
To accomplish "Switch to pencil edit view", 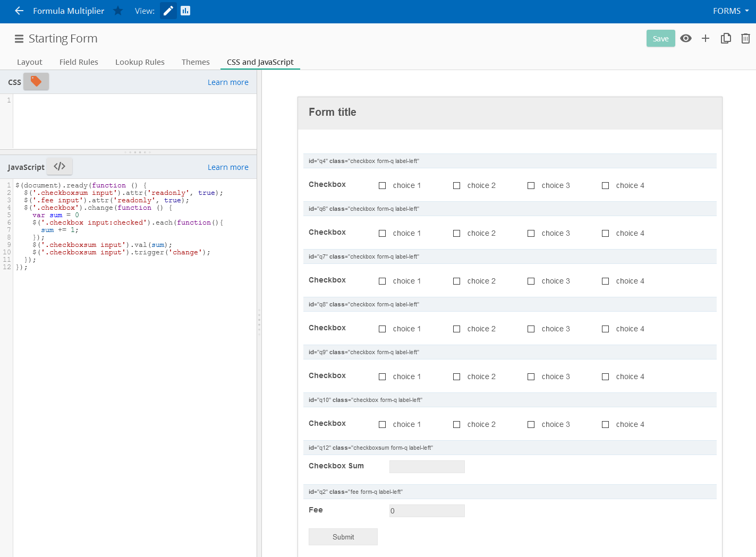I will (x=168, y=11).
